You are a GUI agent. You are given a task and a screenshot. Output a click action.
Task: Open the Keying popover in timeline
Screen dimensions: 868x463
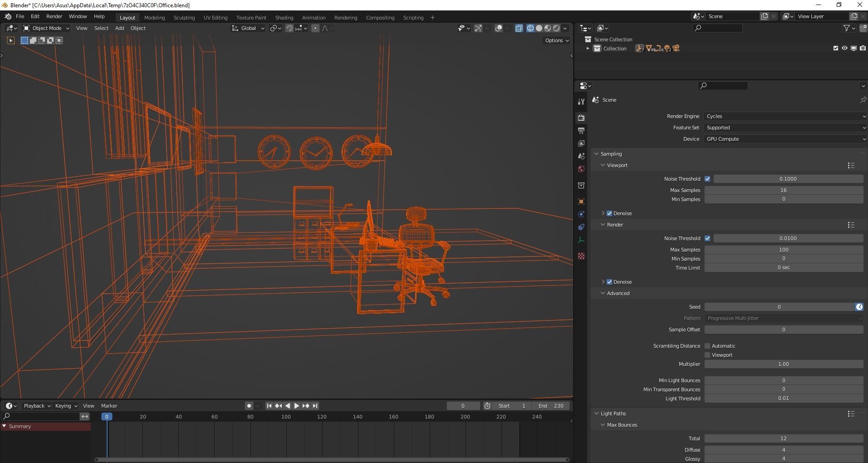(x=66, y=406)
